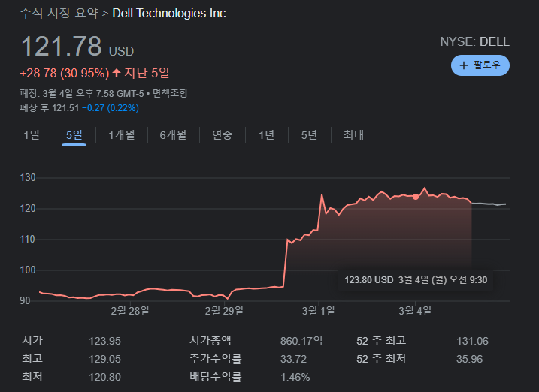Screen dimensions: 539x392
Task: Click the 배당수익률 value 1.46%
Action: click(x=295, y=377)
